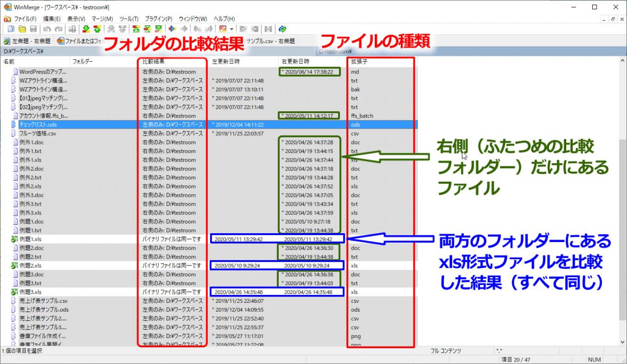Click the Copy to Left toolbar icon
The width and height of the screenshot is (627, 364).
pyautogui.click(x=185, y=29)
